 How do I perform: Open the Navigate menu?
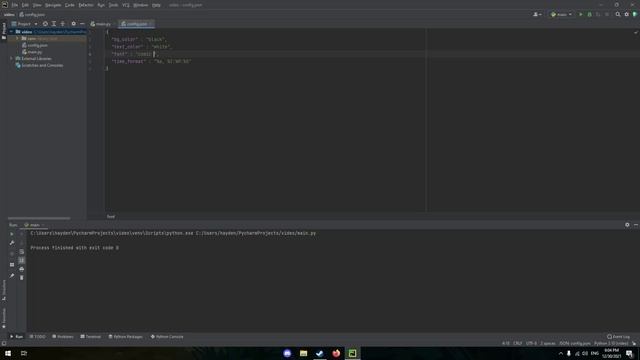pos(53,5)
